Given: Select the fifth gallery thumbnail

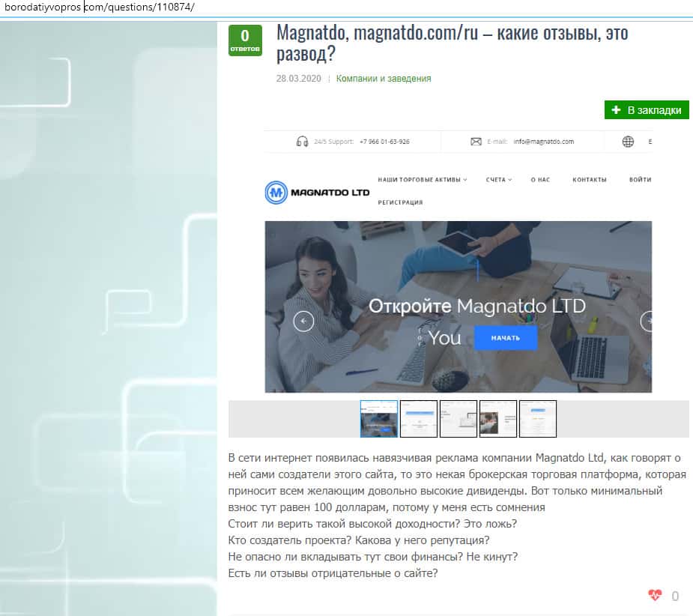Looking at the screenshot, I should (538, 419).
